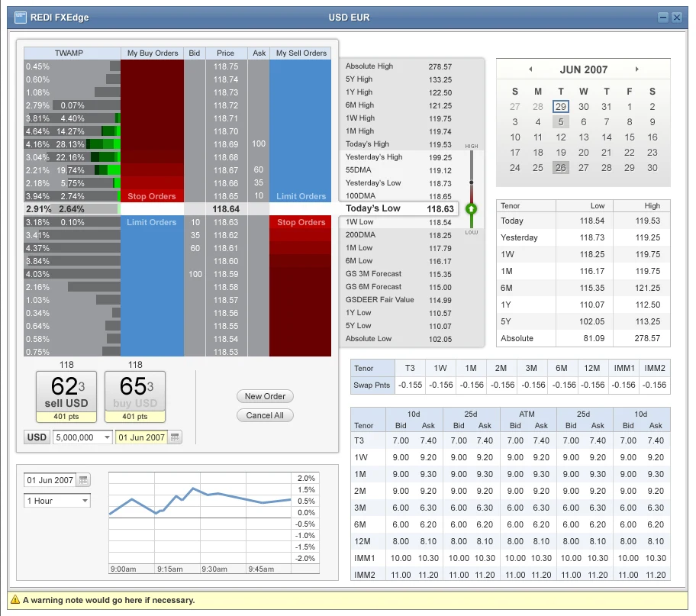
Task: Click the 01 Jun 2007 order date field
Action: tap(141, 437)
